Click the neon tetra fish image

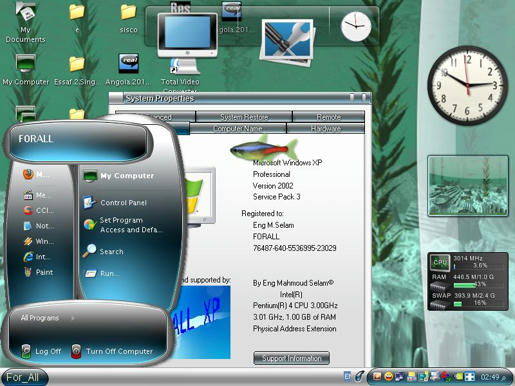263,148
